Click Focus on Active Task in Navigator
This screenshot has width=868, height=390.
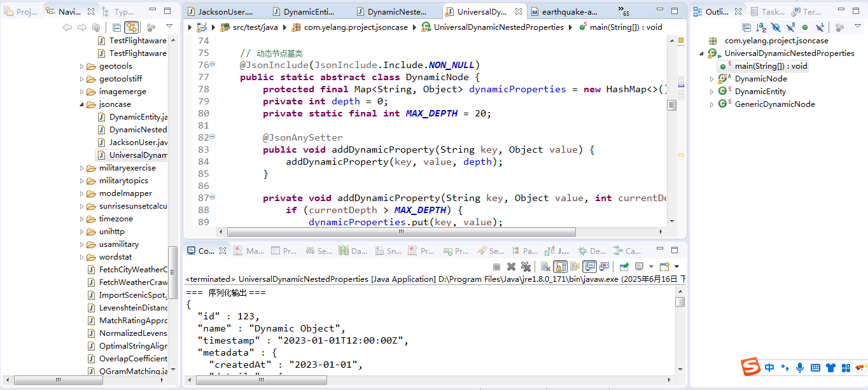(x=151, y=27)
